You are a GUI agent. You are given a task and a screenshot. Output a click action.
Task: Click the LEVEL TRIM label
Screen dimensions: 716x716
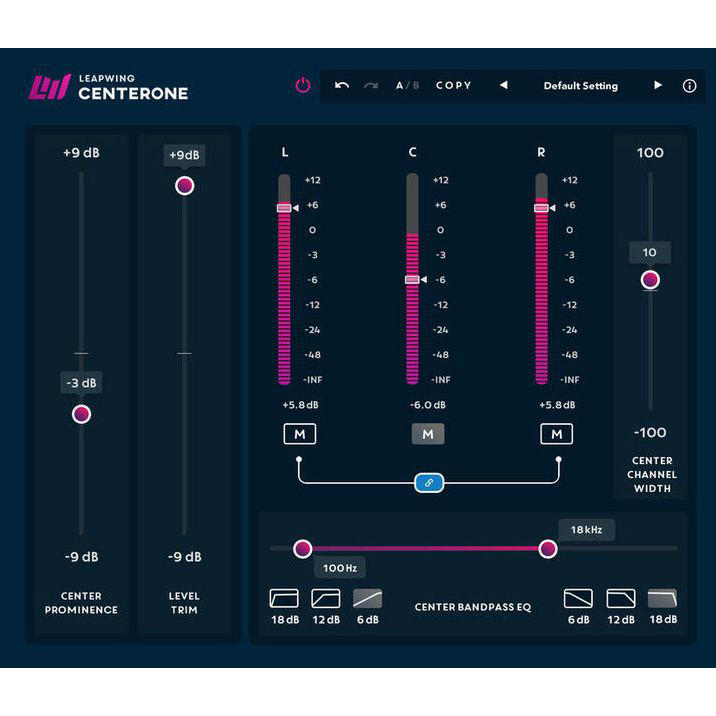coord(184,603)
